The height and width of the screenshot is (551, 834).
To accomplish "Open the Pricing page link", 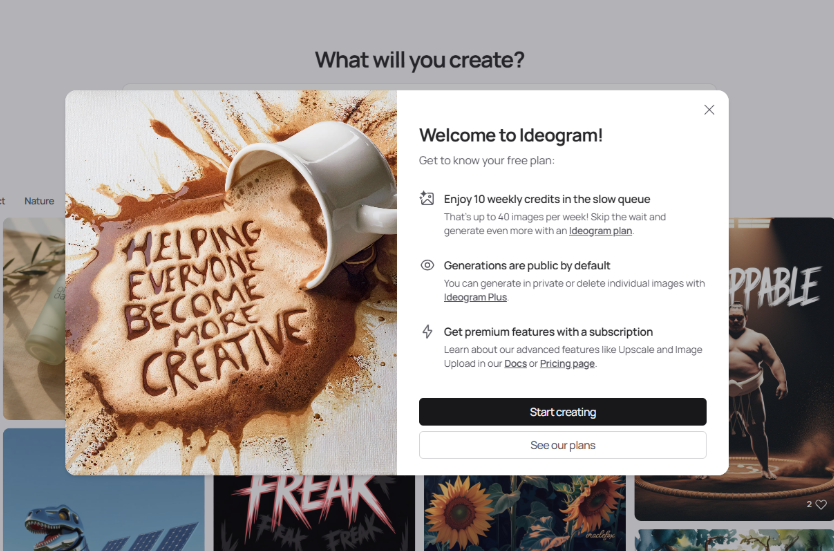I will click(x=568, y=364).
